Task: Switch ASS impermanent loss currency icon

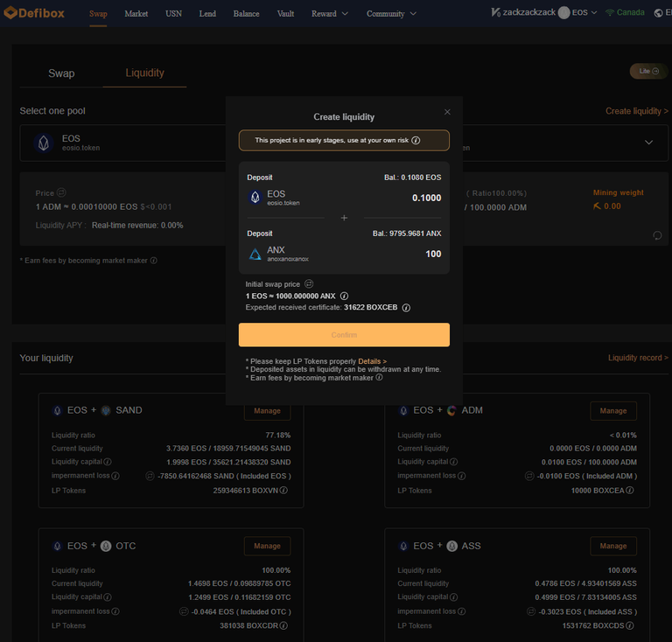Action: pyautogui.click(x=530, y=611)
